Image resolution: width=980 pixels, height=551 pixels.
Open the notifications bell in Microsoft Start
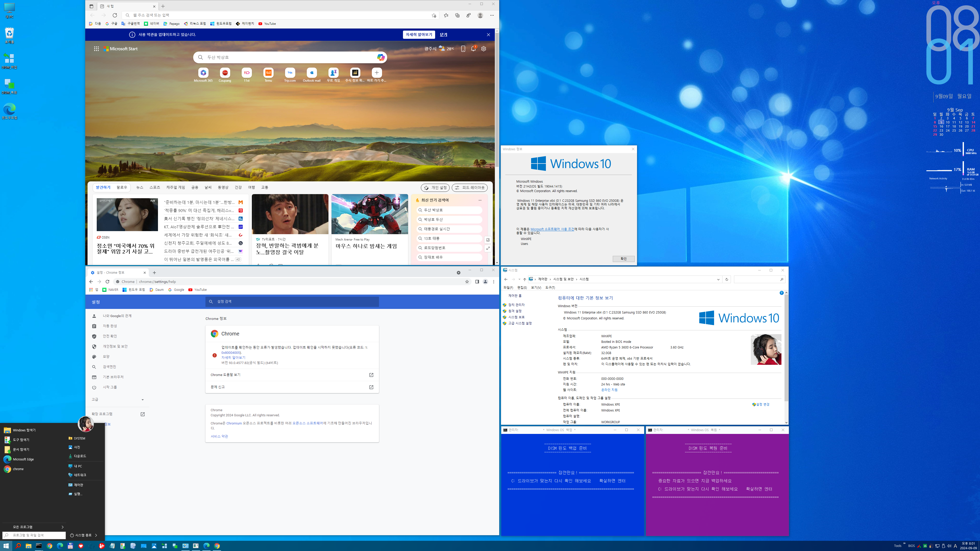pyautogui.click(x=473, y=49)
